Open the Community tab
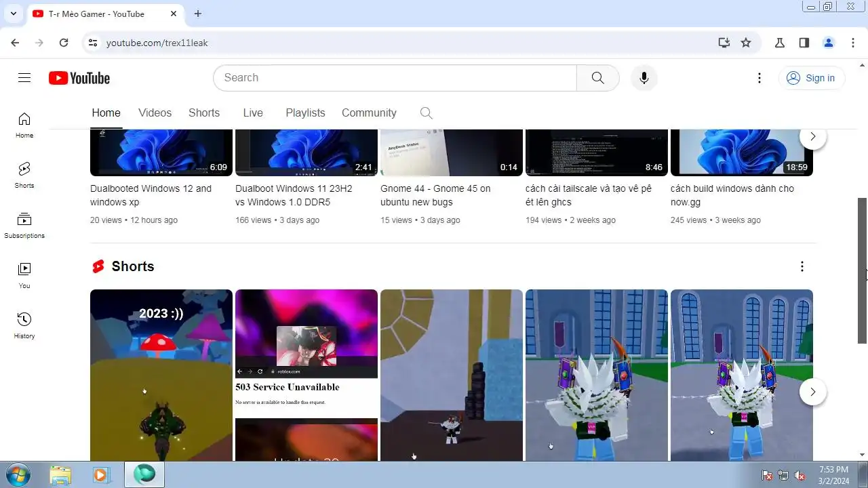Screen dimensions: 868x488 coord(369,113)
